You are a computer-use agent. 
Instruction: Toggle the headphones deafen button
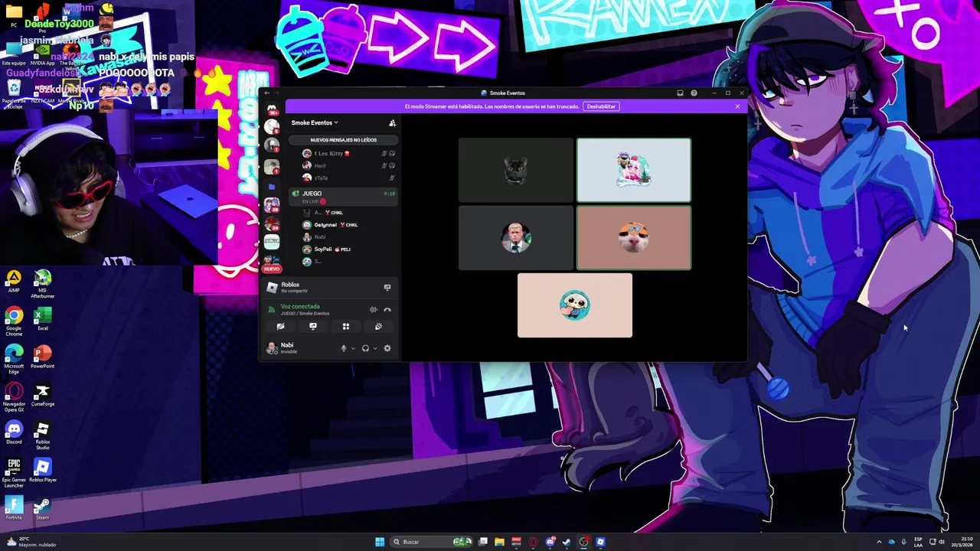pyautogui.click(x=365, y=348)
